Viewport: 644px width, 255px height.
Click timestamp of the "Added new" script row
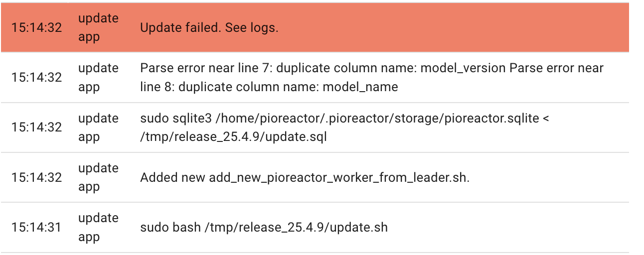click(x=37, y=177)
